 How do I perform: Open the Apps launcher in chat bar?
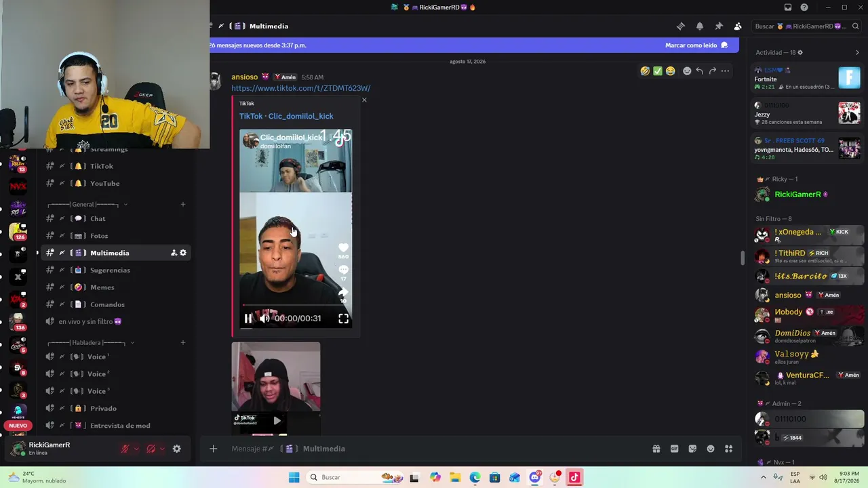point(729,449)
